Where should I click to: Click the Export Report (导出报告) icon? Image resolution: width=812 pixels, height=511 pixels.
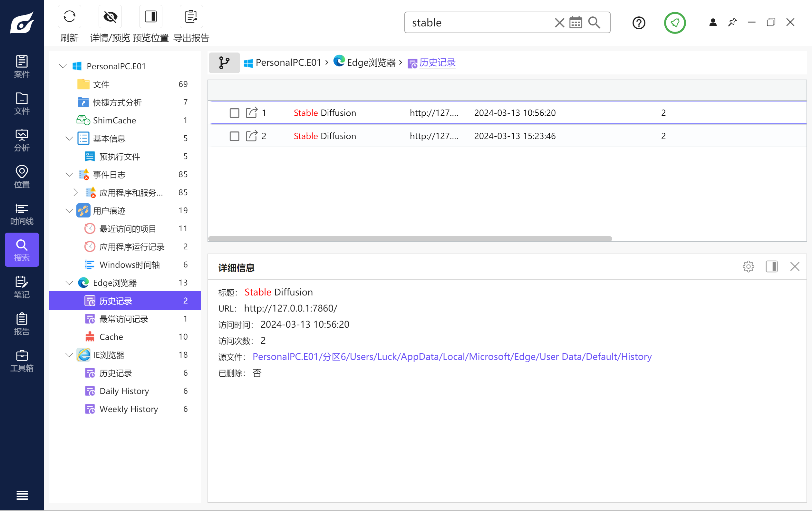pyautogui.click(x=191, y=16)
